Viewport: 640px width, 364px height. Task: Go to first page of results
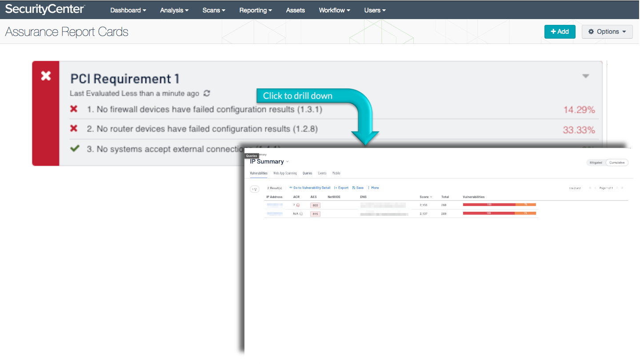(590, 188)
